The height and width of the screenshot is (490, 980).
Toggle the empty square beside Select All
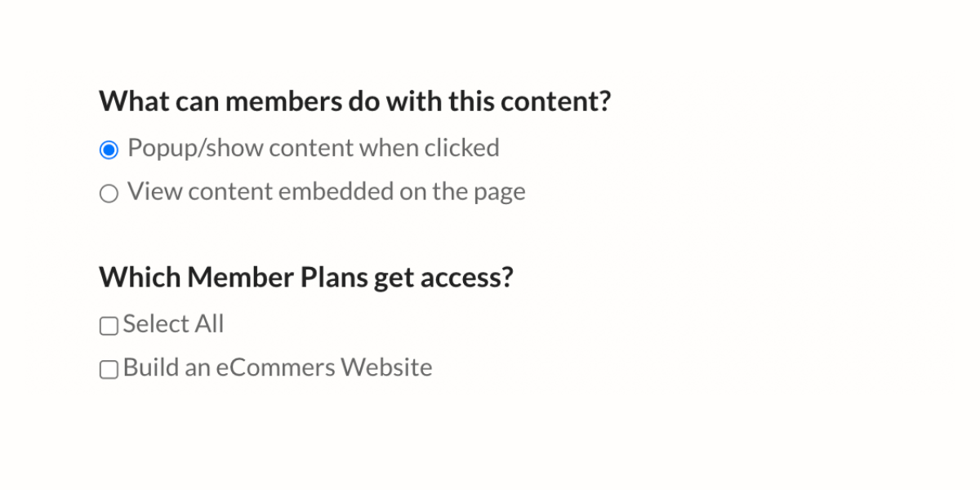click(109, 327)
